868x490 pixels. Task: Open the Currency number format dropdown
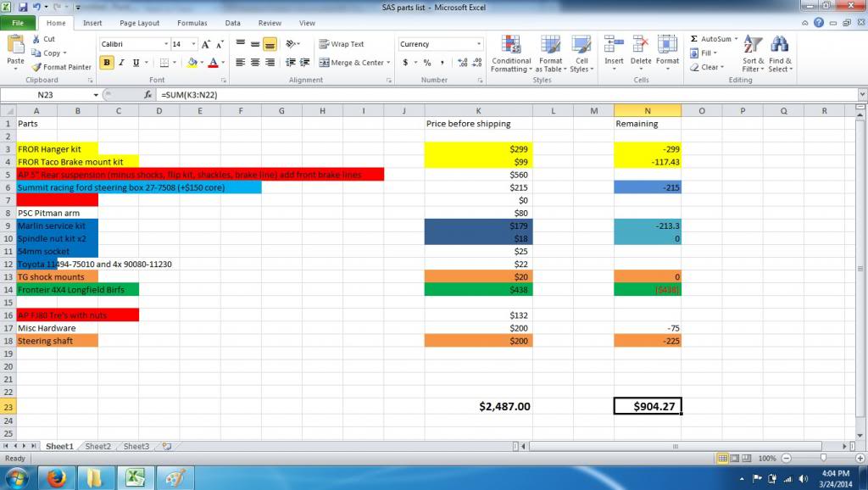click(x=479, y=44)
